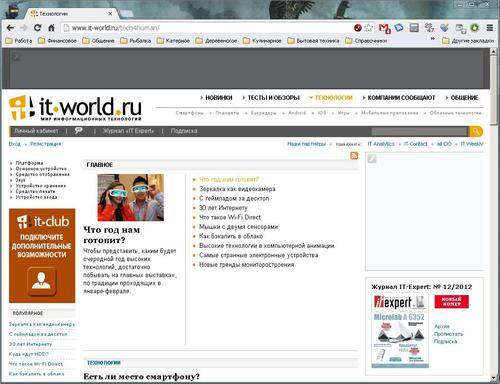Click the green circular extension icon
The width and height of the screenshot is (500, 384).
click(x=475, y=28)
